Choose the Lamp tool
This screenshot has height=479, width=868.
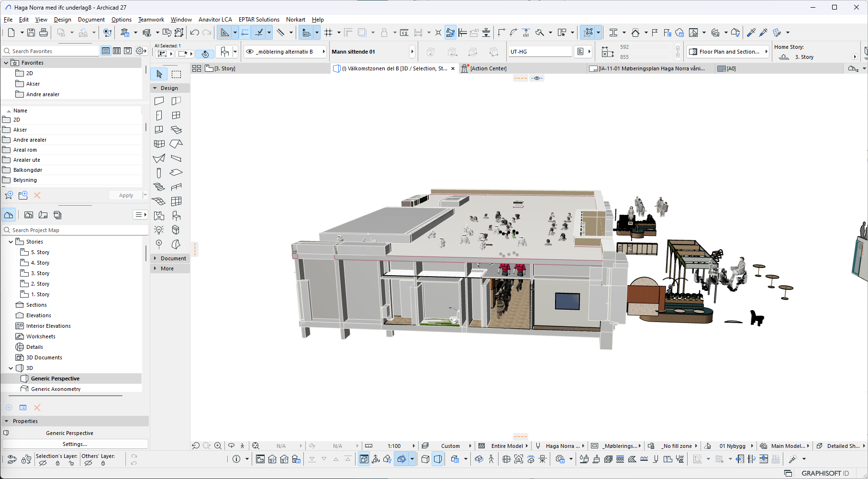[x=159, y=230]
